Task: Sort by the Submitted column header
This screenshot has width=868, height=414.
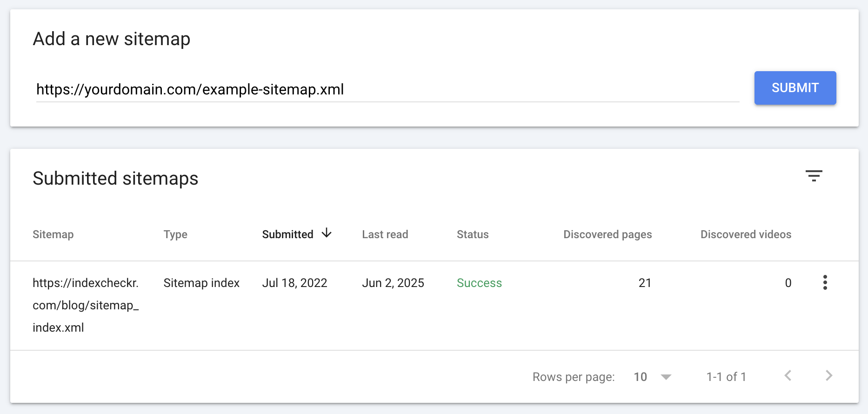Action: (287, 234)
